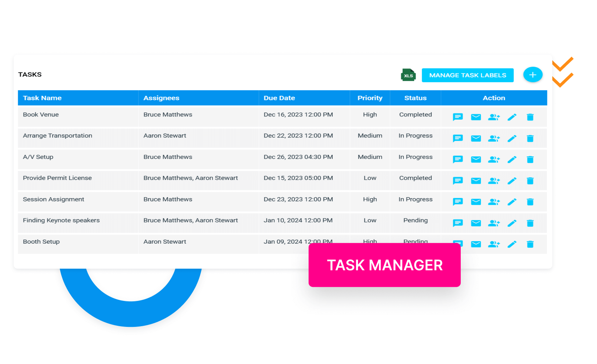Email assignees of Finding Keynote speakers
Screen dimensions: 597x364
tap(476, 223)
